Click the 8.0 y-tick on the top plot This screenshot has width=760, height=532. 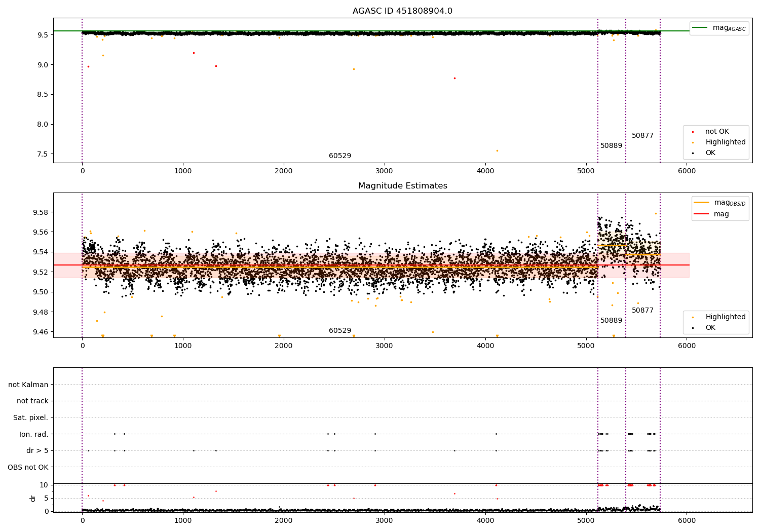coord(43,125)
